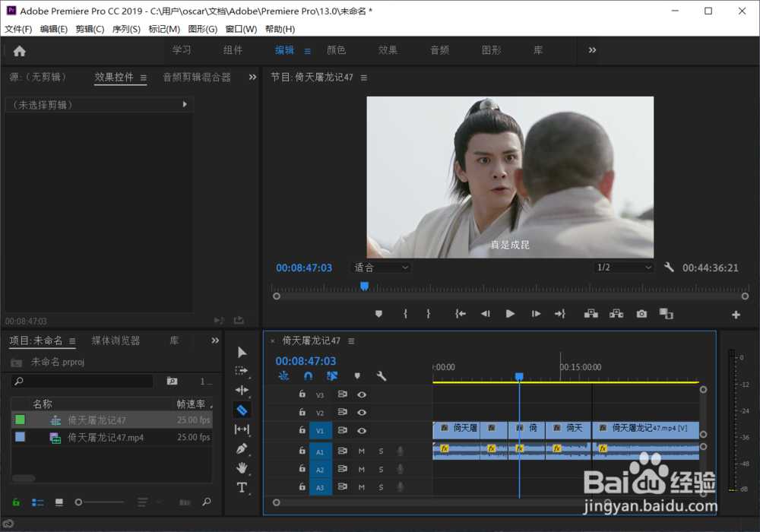Toggle timeline Snap magnet
This screenshot has width=760, height=532.
click(x=308, y=376)
